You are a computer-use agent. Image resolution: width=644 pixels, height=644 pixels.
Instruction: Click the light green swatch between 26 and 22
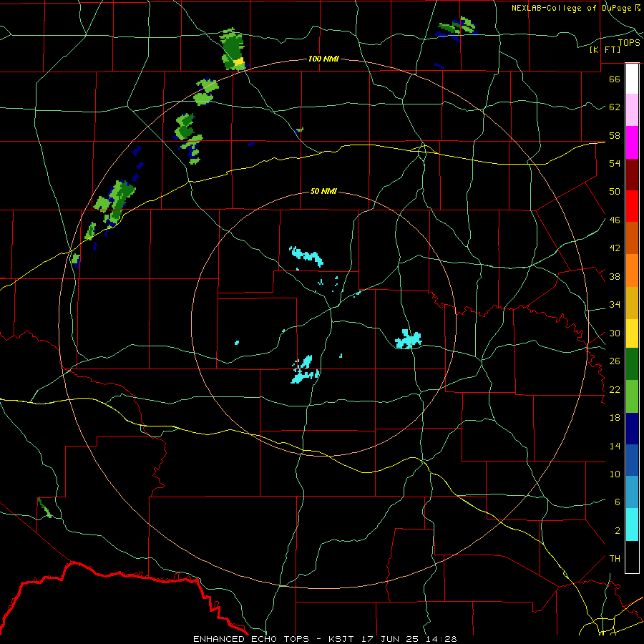click(x=632, y=396)
